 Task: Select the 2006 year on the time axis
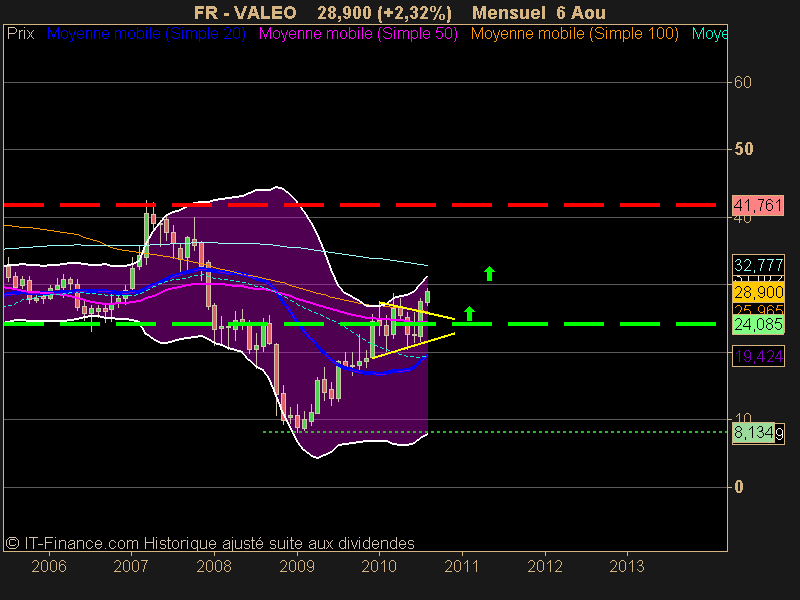(x=49, y=566)
